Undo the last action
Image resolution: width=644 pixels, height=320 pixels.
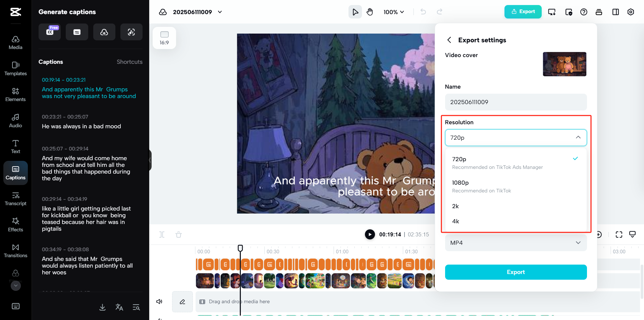(x=423, y=12)
